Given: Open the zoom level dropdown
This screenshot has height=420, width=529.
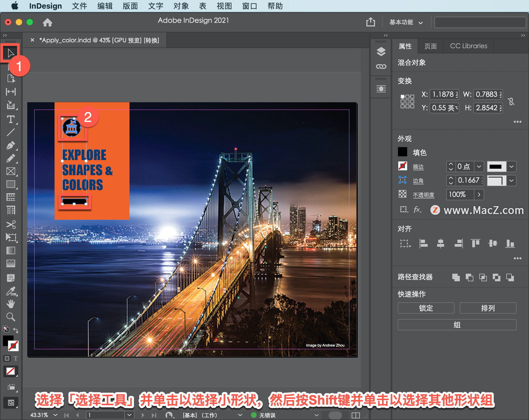Looking at the screenshot, I should 55,415.
